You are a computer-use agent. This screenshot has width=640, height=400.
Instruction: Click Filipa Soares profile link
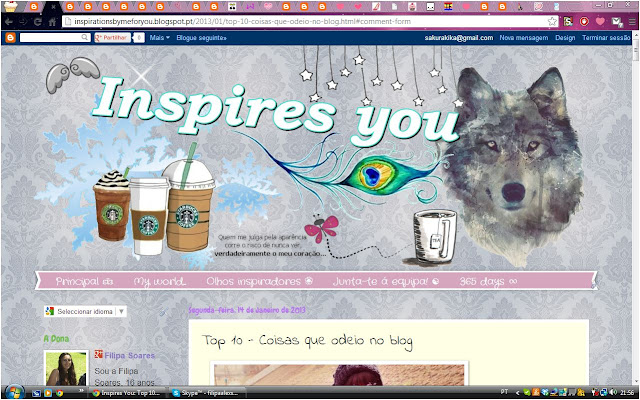click(x=129, y=356)
